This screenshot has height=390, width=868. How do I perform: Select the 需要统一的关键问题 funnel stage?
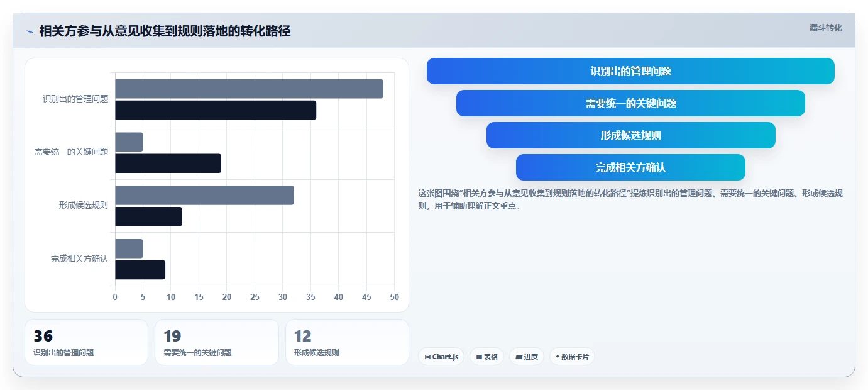coord(630,103)
